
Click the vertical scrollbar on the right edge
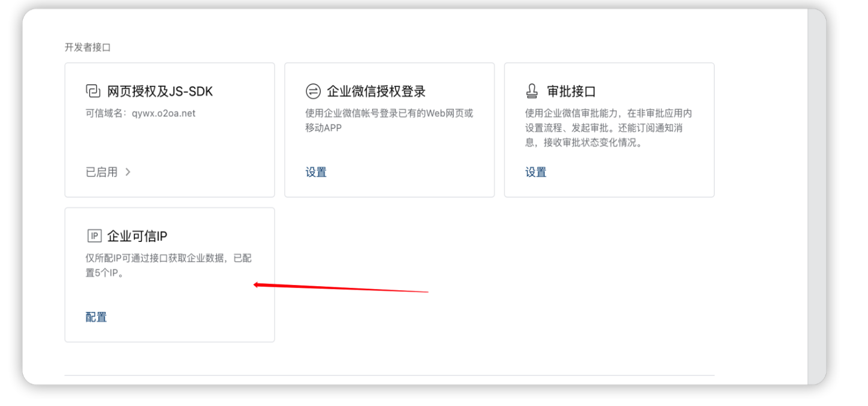tap(816, 198)
